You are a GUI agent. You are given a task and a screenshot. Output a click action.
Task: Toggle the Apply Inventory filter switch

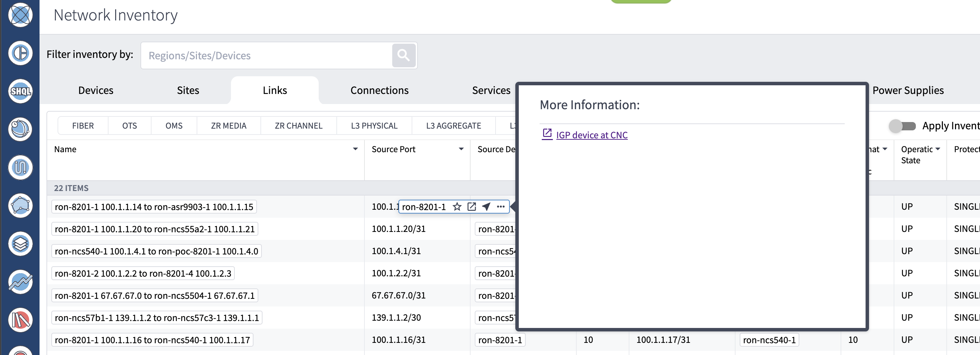902,126
